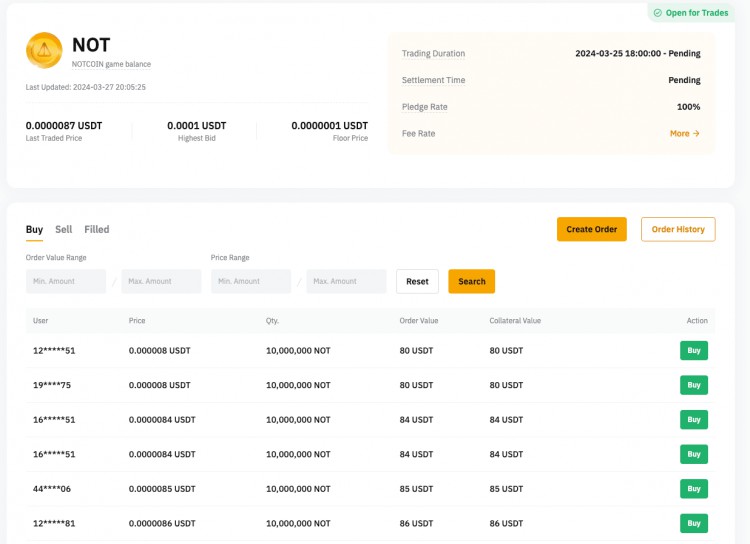This screenshot has height=544, width=750.
Task: Click the NOT coin logo icon
Action: (x=44, y=50)
